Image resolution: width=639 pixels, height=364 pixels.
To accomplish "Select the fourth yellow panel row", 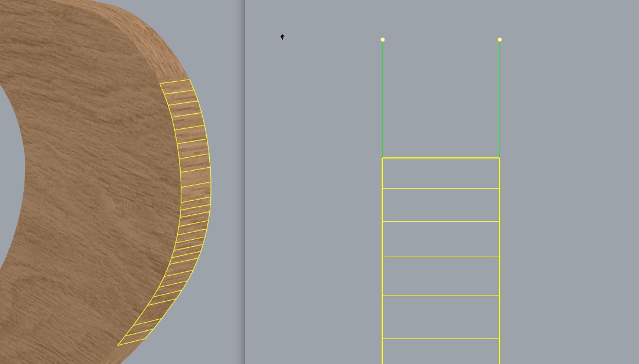I will 440,275.
